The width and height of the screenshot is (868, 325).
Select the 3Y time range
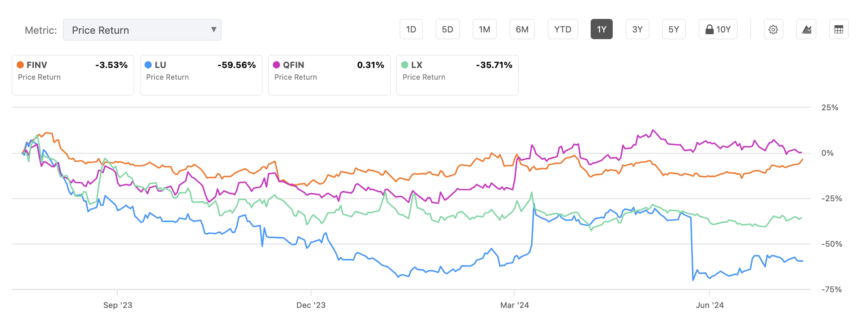(x=637, y=29)
